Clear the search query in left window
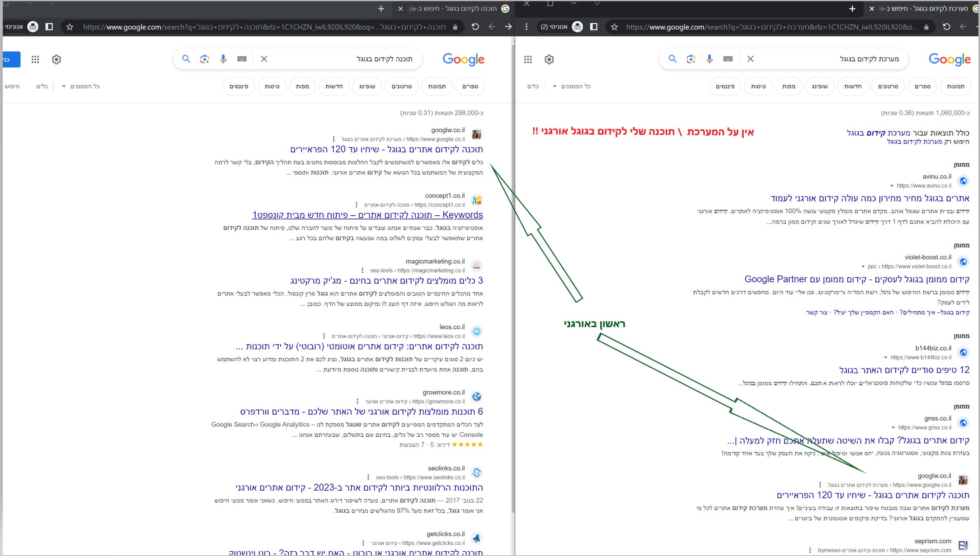 click(264, 59)
